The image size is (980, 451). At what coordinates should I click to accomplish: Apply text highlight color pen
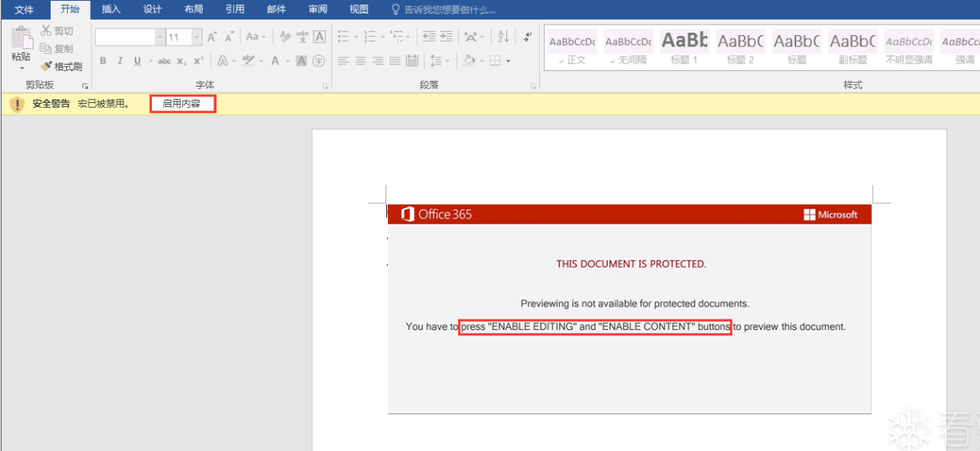tap(247, 60)
